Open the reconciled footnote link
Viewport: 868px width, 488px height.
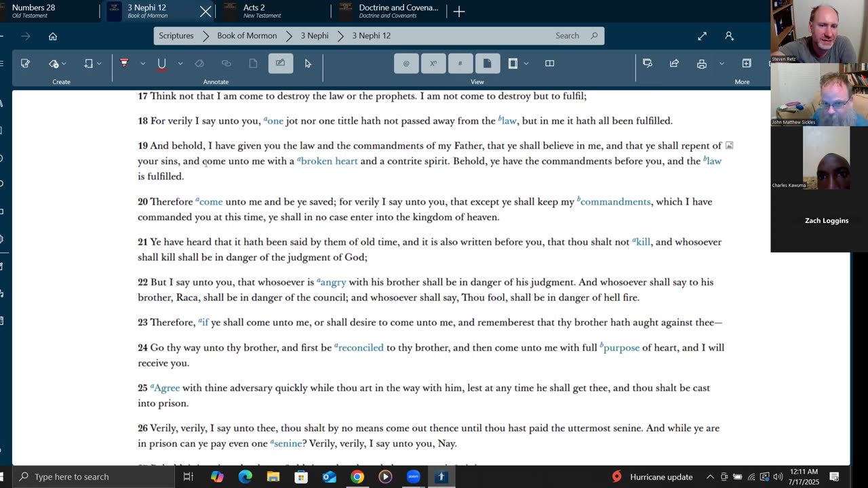click(x=361, y=348)
